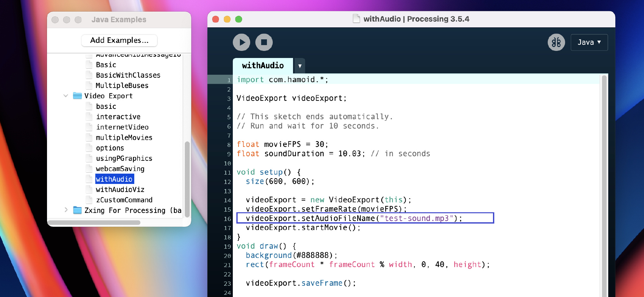Select the BasicWithClasses example
Screen dimensions: 644x297
pyautogui.click(x=128, y=75)
